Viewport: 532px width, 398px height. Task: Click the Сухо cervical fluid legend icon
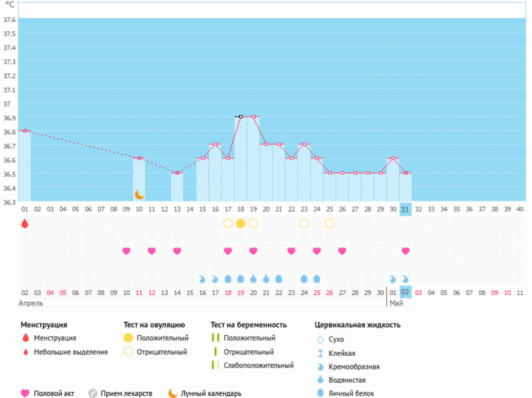(320, 339)
